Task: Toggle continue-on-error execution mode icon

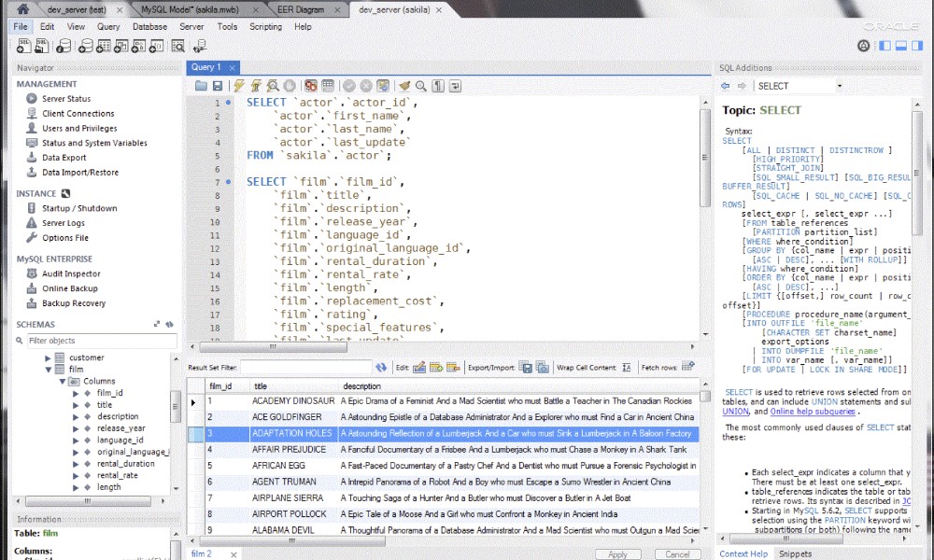Action: pos(310,86)
